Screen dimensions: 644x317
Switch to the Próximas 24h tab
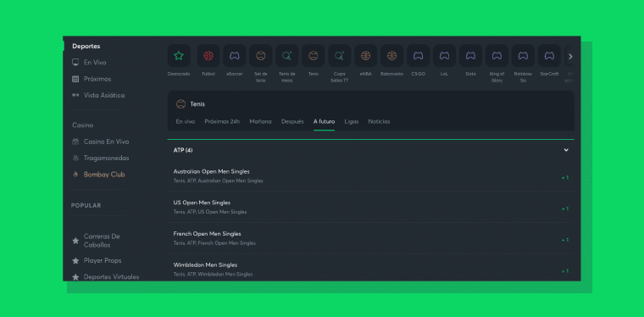[x=222, y=121]
